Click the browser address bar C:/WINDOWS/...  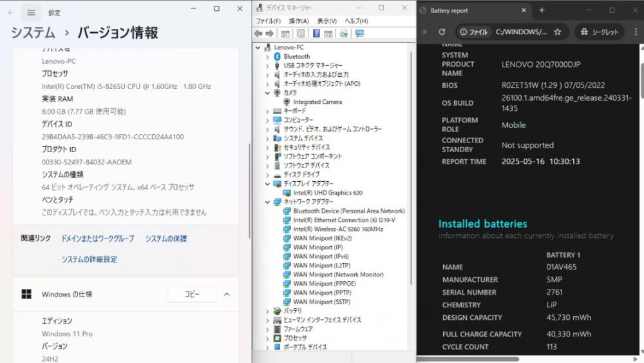(521, 32)
